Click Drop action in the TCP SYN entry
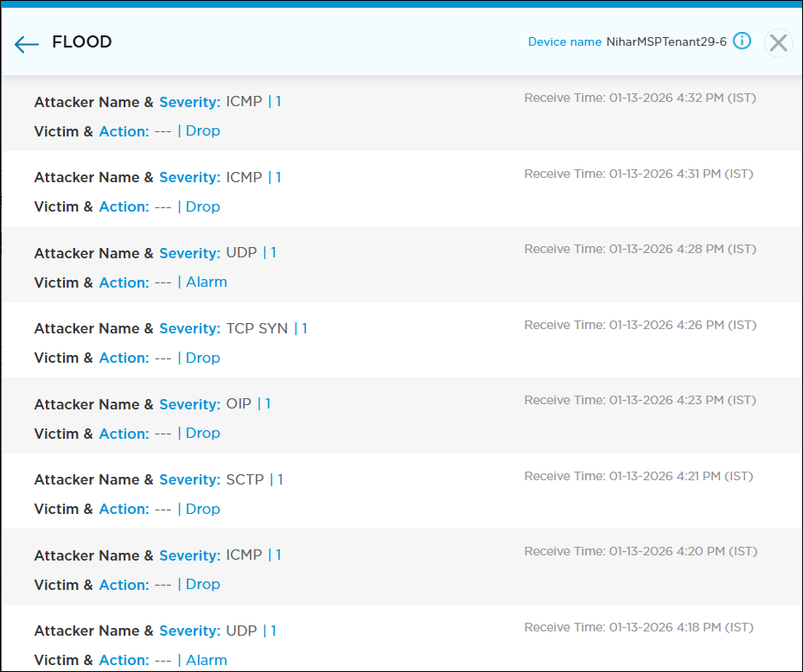 click(x=203, y=358)
